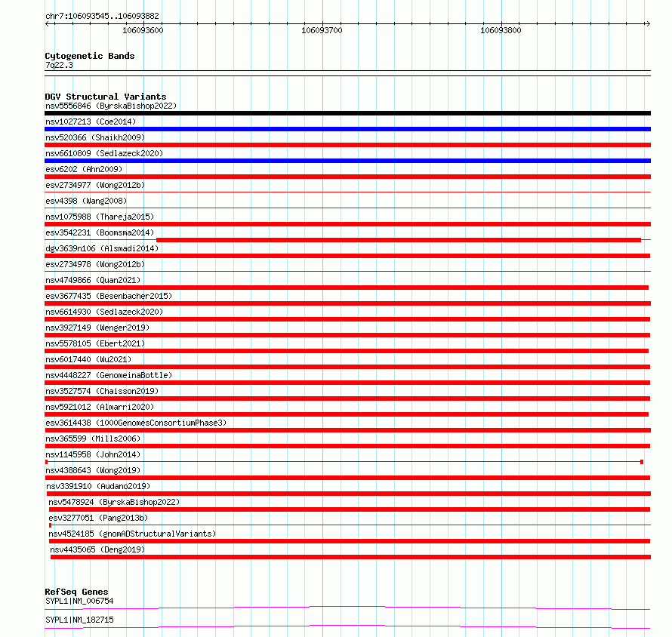672x637 pixels.
Task: Open nsv520366 (Shaikh2009) variant entry
Action: click(95, 137)
